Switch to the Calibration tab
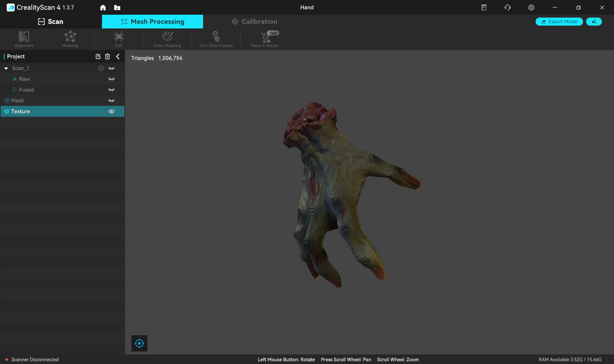614x364 pixels. click(254, 21)
